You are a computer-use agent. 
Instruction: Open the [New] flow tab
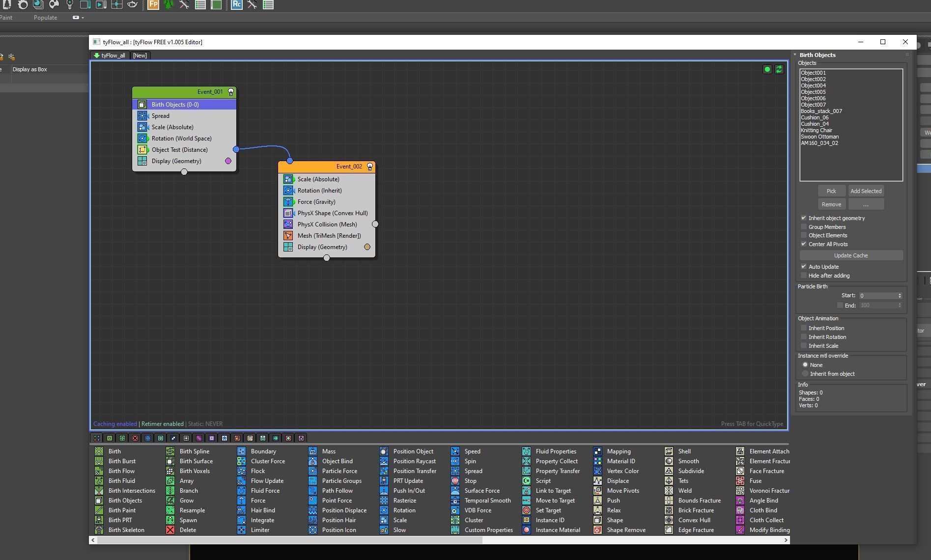click(140, 56)
